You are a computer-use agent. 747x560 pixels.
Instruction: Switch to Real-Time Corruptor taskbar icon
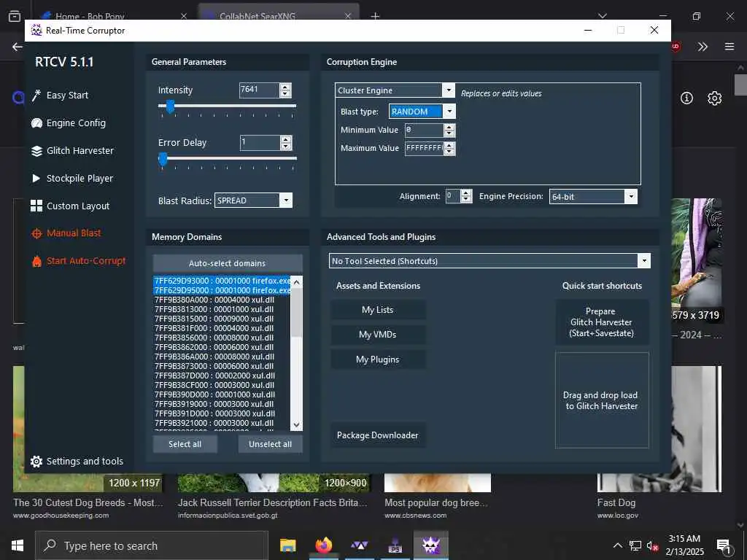click(x=430, y=545)
